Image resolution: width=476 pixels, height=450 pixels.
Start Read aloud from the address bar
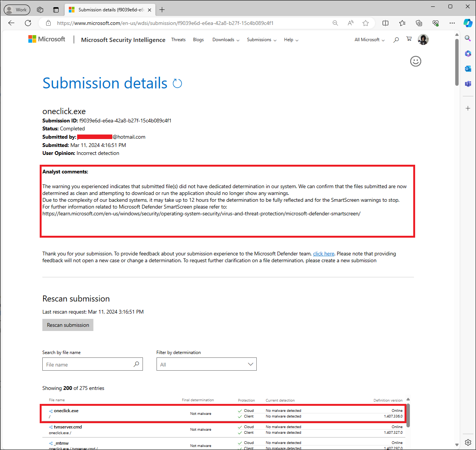click(350, 23)
